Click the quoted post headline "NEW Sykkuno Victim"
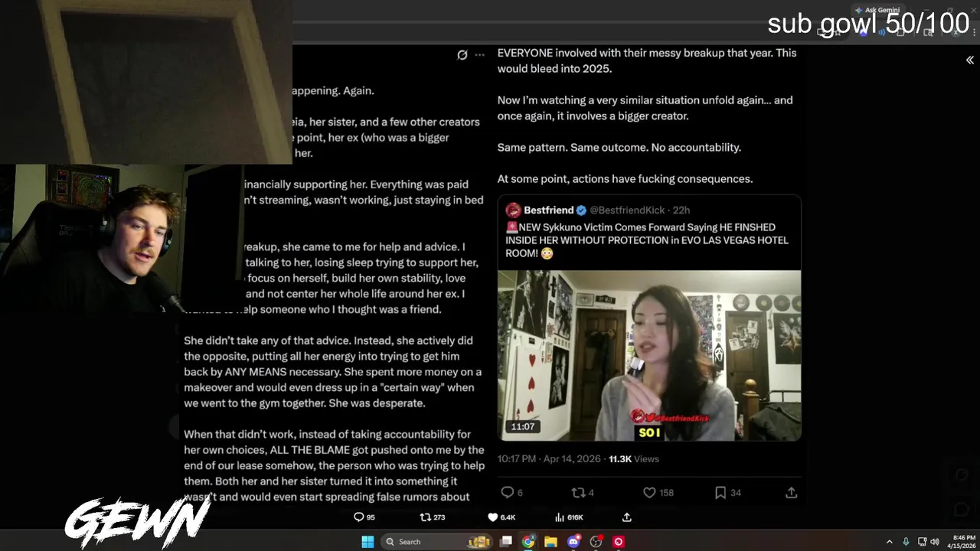This screenshot has height=551, width=980. pyautogui.click(x=647, y=240)
